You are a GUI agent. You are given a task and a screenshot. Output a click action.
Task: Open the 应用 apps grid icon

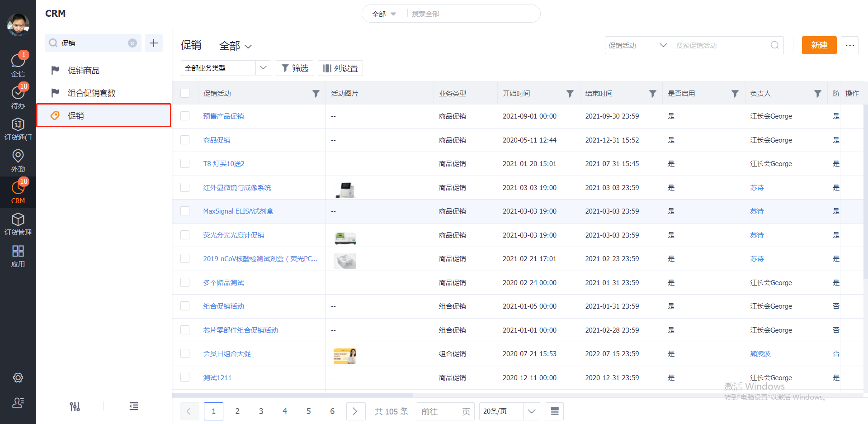18,255
